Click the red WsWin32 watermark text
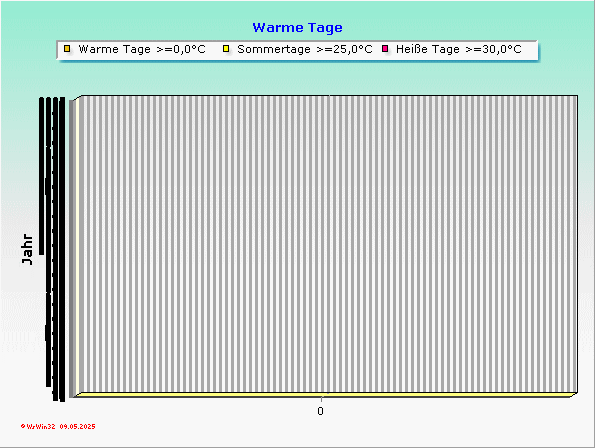The width and height of the screenshot is (595, 448). pyautogui.click(x=41, y=427)
